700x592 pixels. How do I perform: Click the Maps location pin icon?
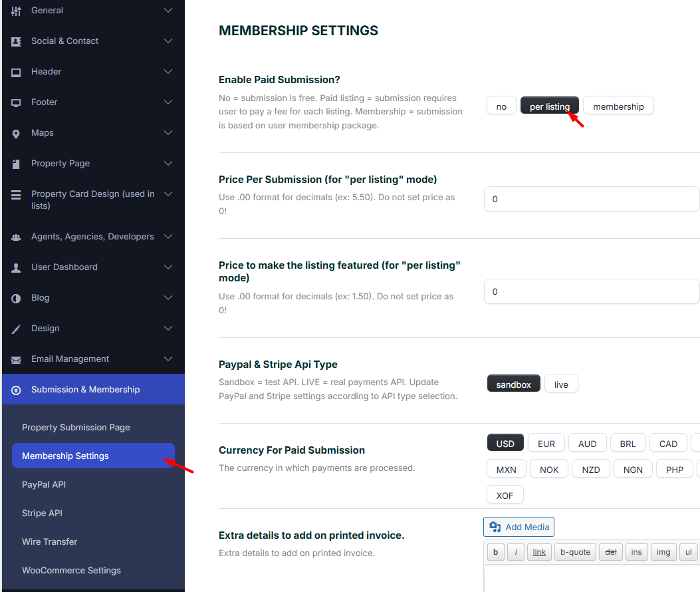coord(16,134)
